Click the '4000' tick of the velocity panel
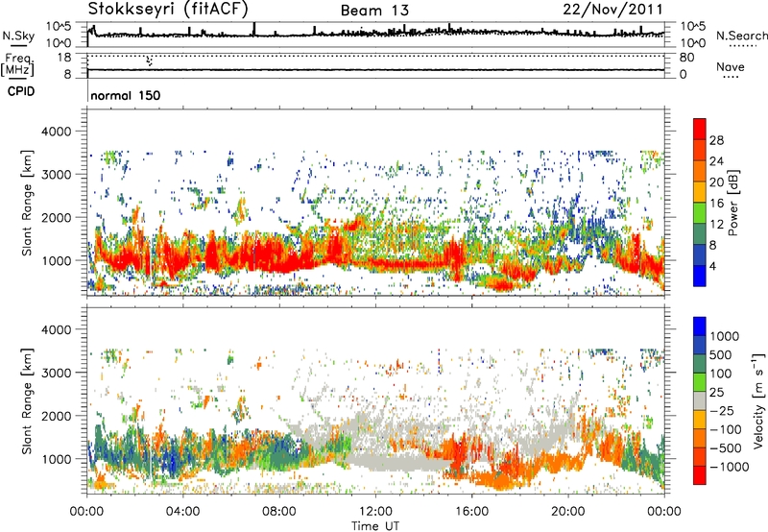 [x=56, y=329]
